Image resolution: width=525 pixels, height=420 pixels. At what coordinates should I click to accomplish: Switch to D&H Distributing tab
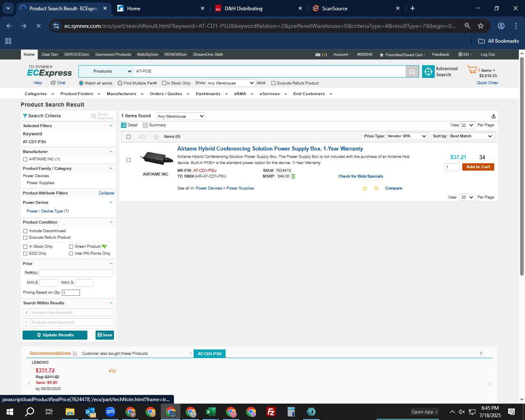click(x=259, y=8)
